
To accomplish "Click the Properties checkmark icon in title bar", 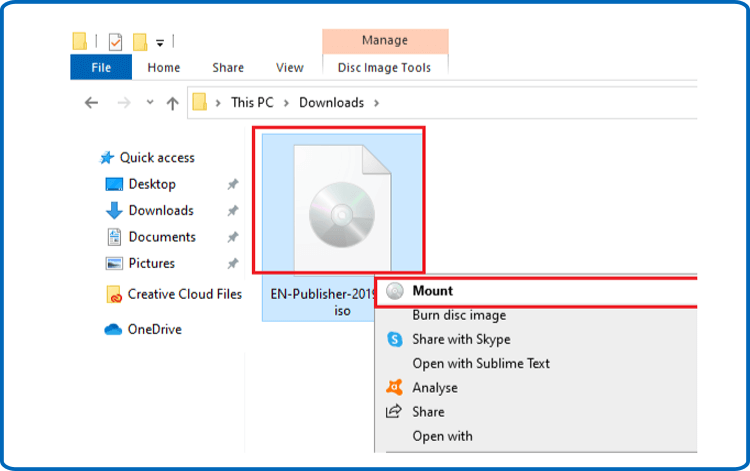I will click(x=115, y=42).
